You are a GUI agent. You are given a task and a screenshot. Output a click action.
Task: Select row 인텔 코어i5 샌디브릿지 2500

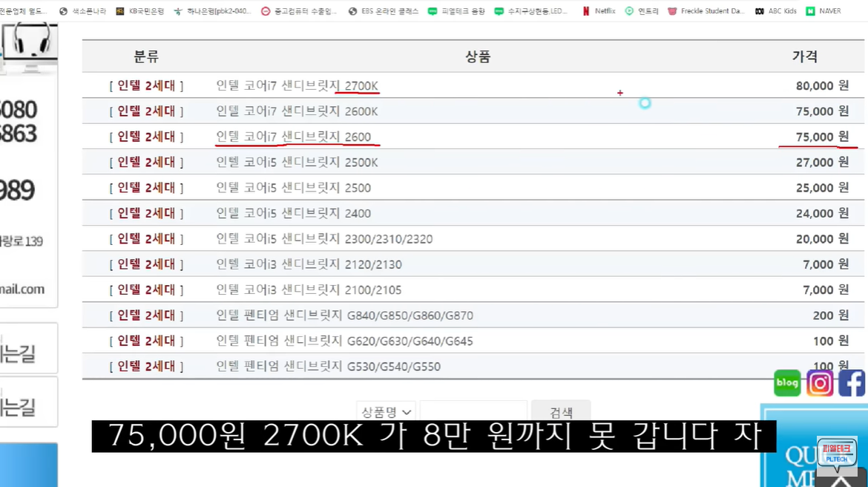(473, 187)
